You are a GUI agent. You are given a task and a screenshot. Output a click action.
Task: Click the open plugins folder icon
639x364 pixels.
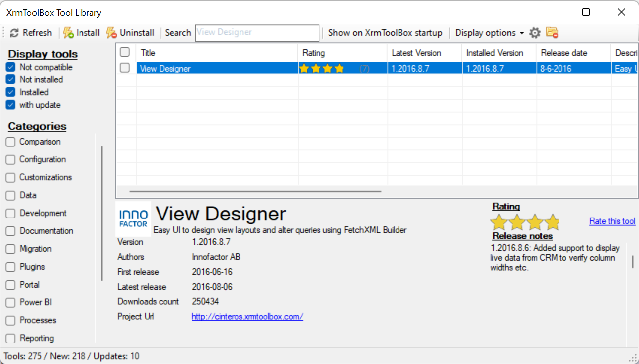point(552,33)
